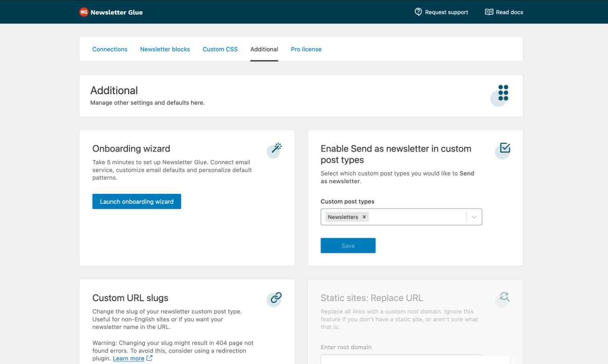Switch to the Connections tab
The height and width of the screenshot is (364, 608).
[110, 49]
